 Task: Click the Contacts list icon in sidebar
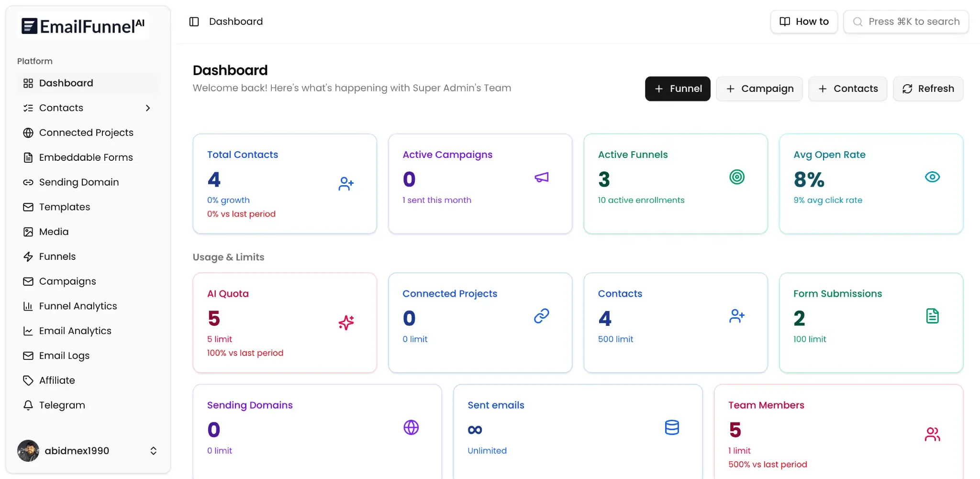pos(28,108)
